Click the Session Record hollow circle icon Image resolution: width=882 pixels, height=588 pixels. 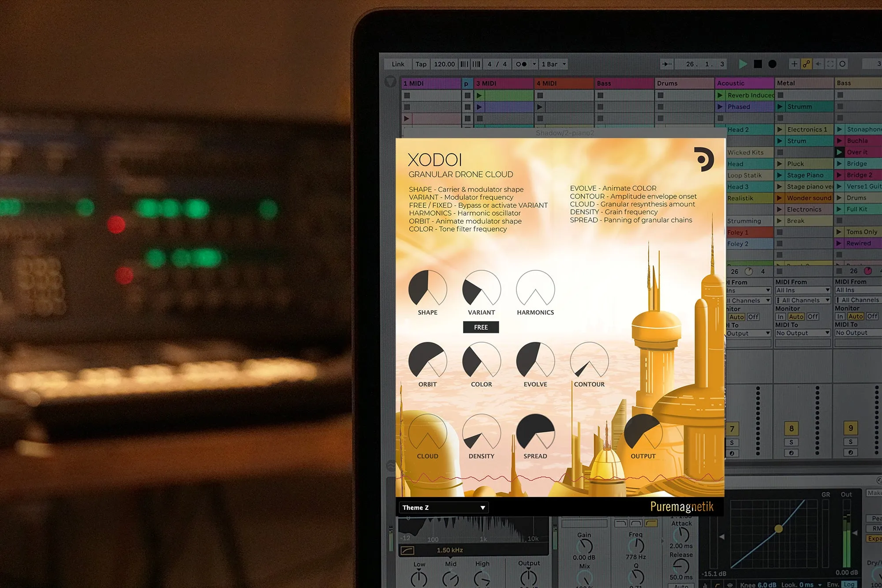click(x=842, y=64)
